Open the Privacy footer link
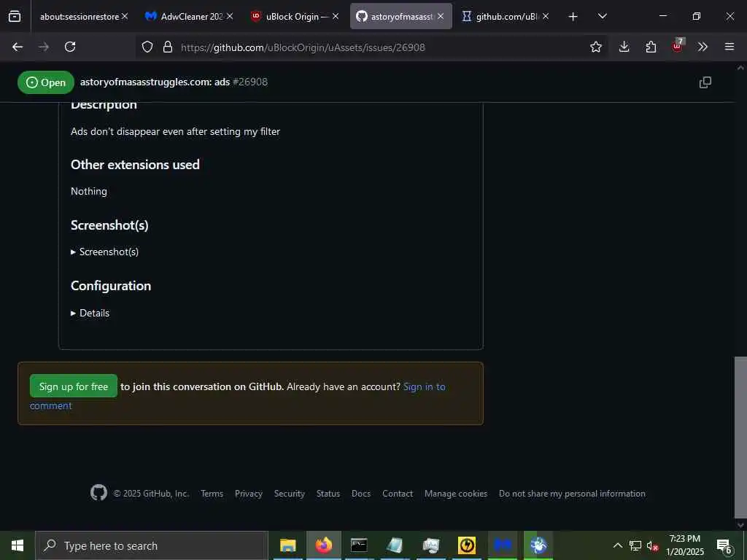 [248, 494]
